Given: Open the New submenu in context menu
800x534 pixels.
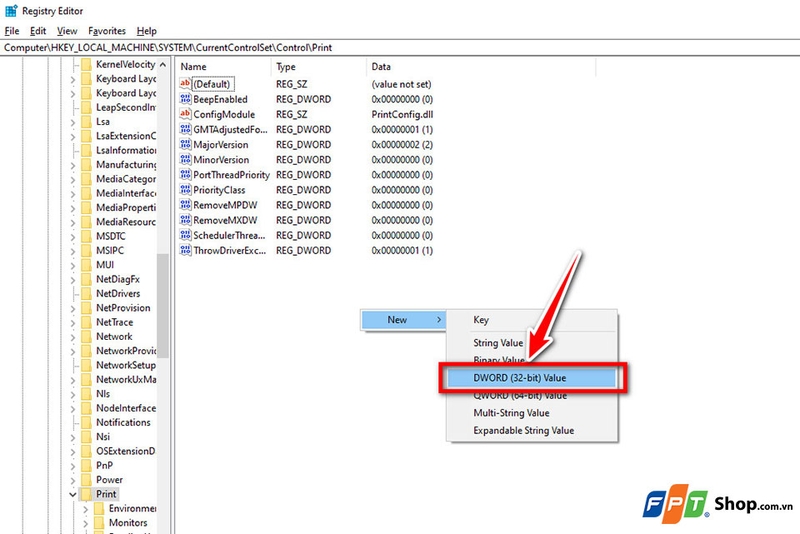Looking at the screenshot, I should point(403,320).
